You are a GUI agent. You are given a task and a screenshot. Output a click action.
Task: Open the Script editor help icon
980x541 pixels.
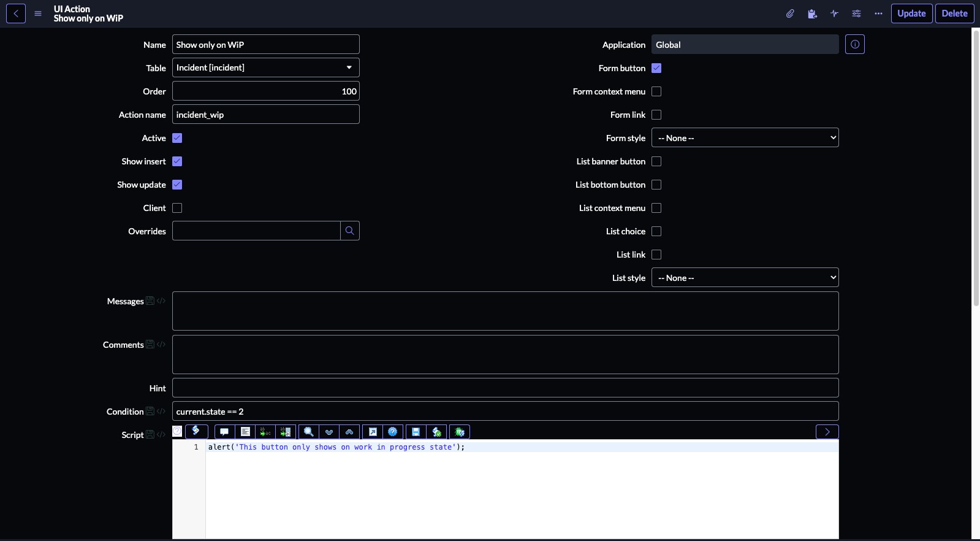click(x=393, y=432)
